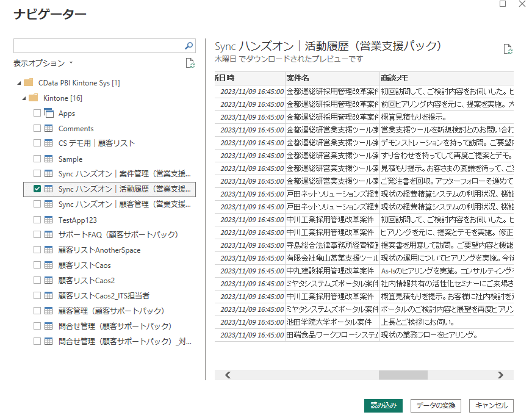
Task: Click the CData PBI Kintone Sys folder icon
Action: tap(29, 82)
